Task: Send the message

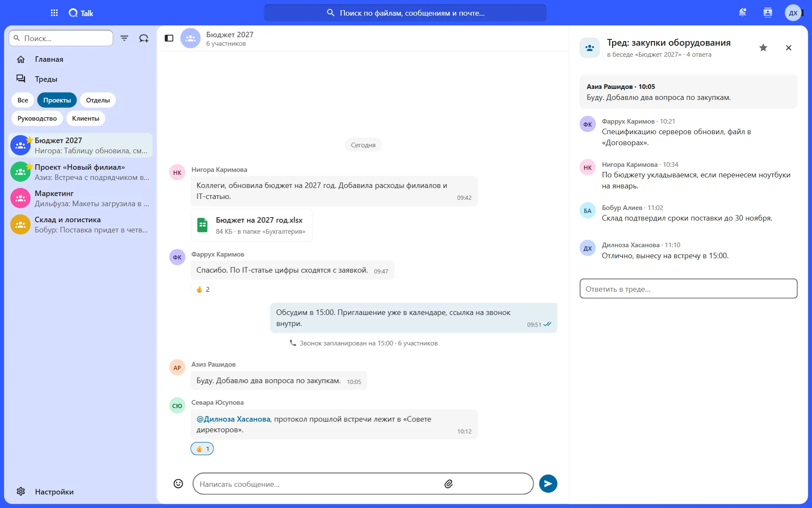Action: [x=548, y=483]
